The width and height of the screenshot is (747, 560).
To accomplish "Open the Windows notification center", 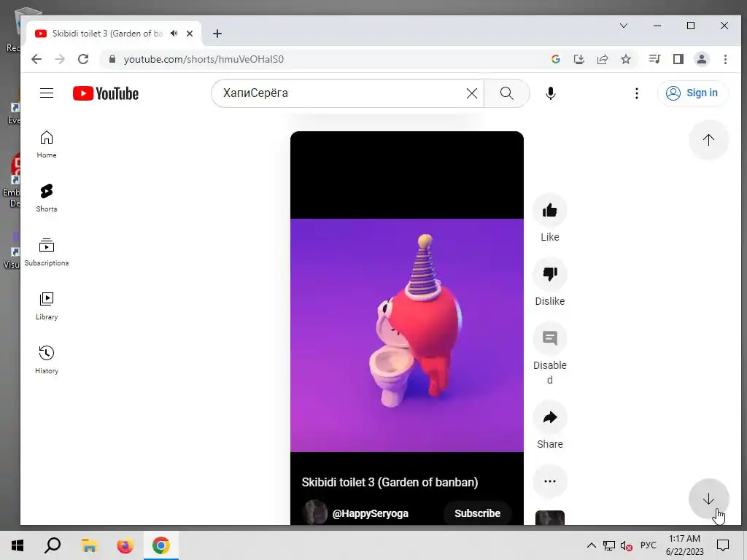I will click(723, 545).
